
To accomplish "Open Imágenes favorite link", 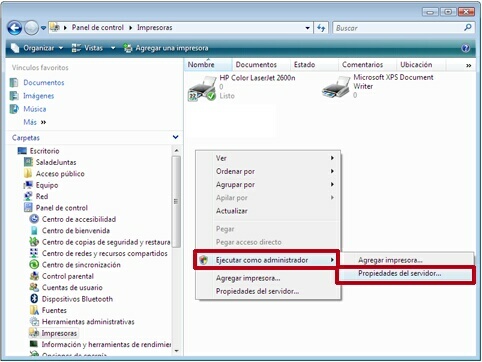I will [x=38, y=96].
